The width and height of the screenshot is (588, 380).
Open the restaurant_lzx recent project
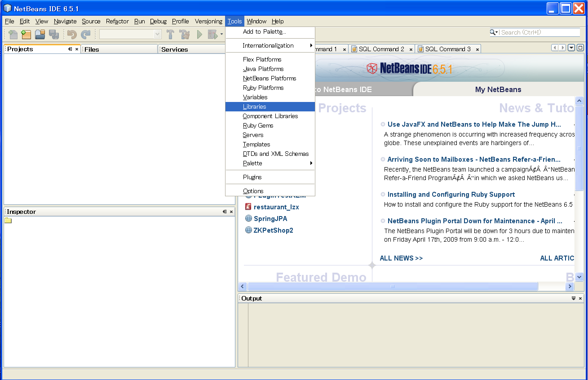coord(276,207)
